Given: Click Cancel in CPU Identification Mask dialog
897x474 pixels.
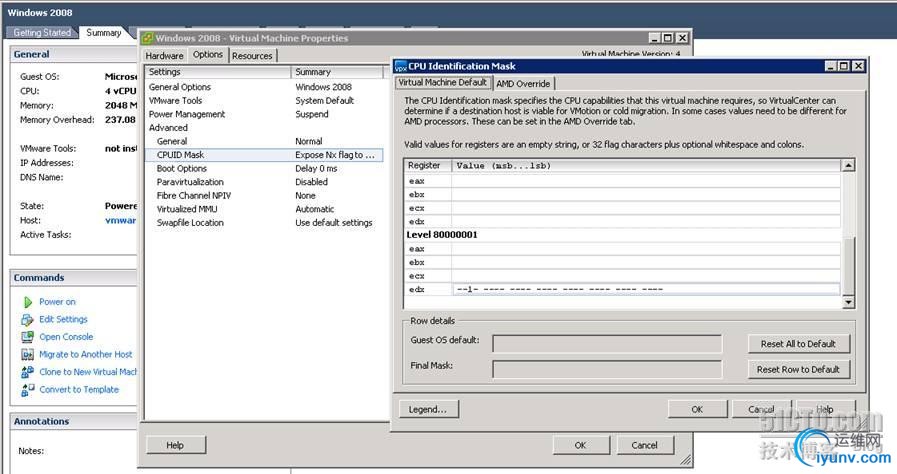Looking at the screenshot, I should click(x=761, y=409).
